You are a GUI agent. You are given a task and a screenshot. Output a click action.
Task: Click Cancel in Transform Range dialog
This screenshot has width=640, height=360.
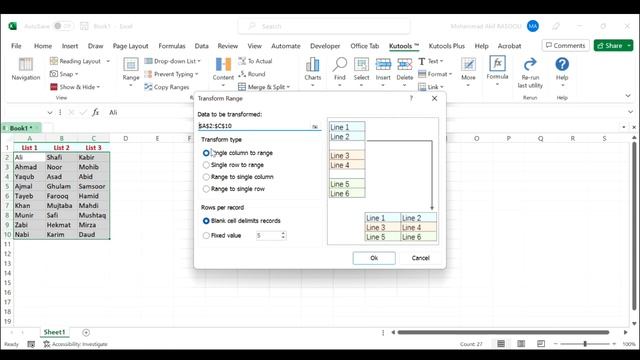(x=420, y=258)
